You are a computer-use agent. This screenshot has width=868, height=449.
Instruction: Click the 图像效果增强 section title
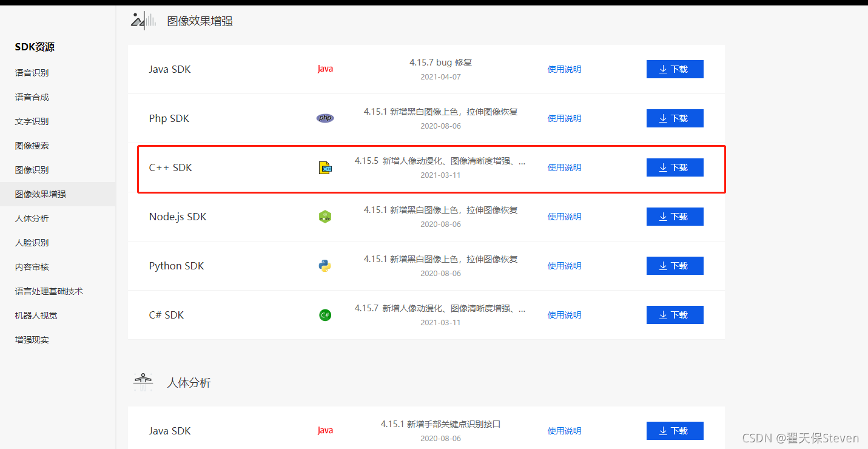click(200, 21)
